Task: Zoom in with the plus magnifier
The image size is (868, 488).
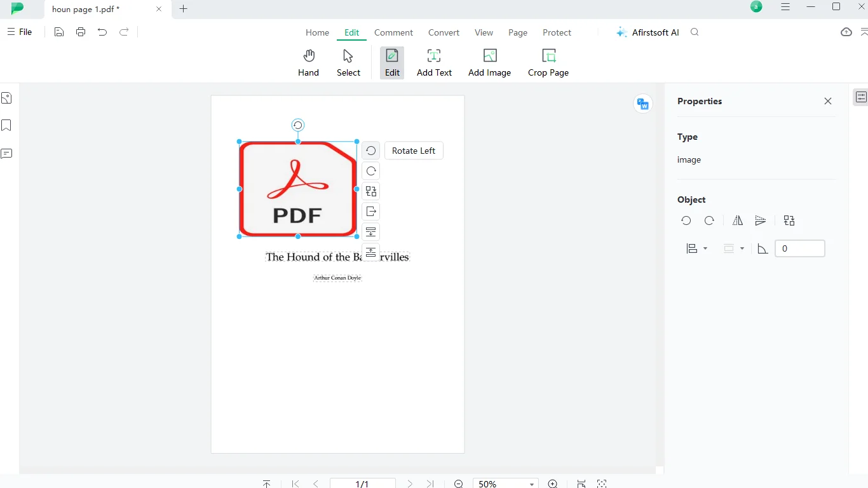Action: click(x=553, y=484)
